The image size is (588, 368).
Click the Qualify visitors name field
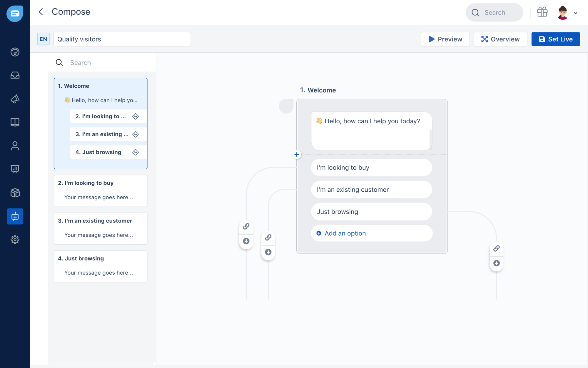(x=122, y=39)
